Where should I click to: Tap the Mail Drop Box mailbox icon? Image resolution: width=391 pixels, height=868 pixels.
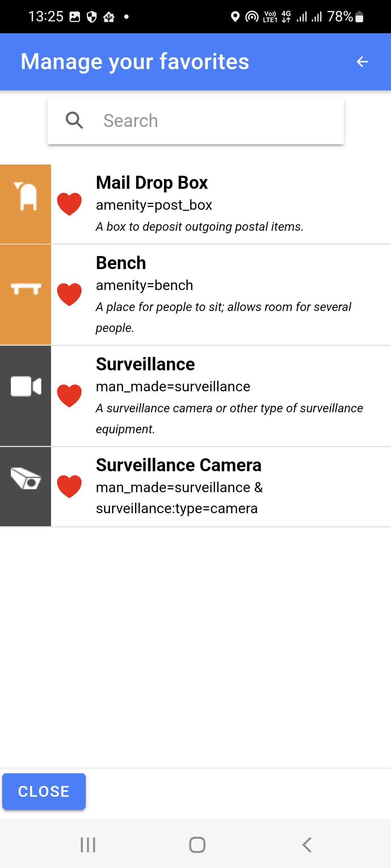[x=25, y=196]
